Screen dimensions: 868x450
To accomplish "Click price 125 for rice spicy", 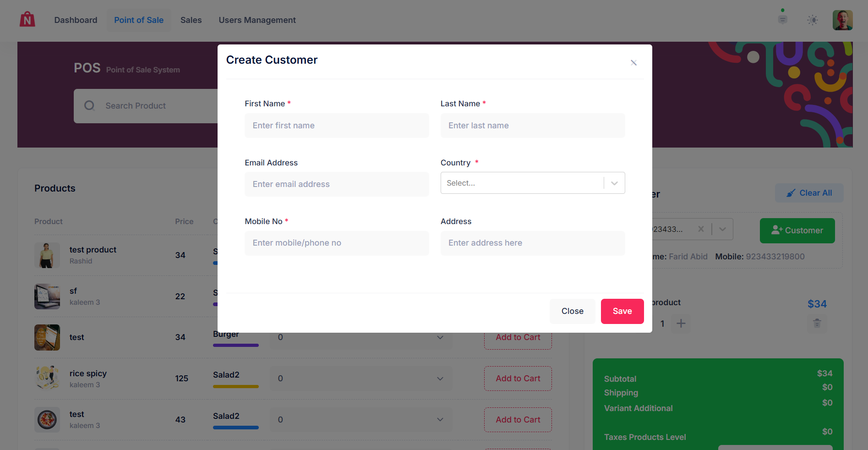I will 181,379.
